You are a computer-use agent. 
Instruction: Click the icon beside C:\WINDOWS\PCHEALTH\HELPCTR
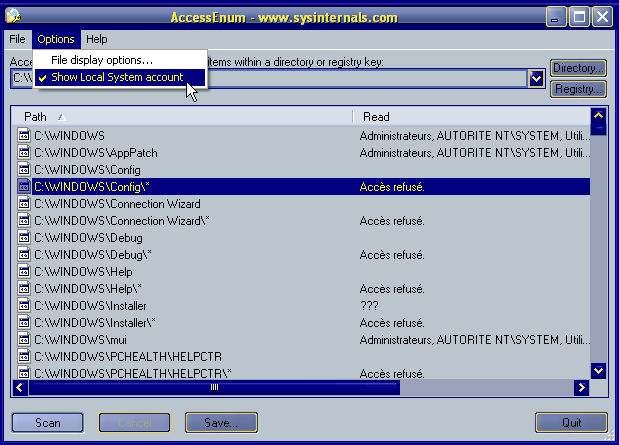pyautogui.click(x=24, y=356)
